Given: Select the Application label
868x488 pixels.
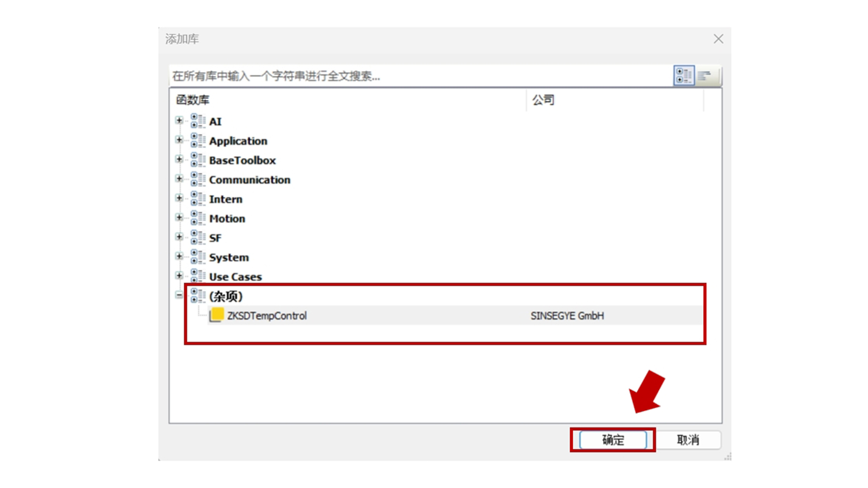Looking at the screenshot, I should pyautogui.click(x=238, y=141).
